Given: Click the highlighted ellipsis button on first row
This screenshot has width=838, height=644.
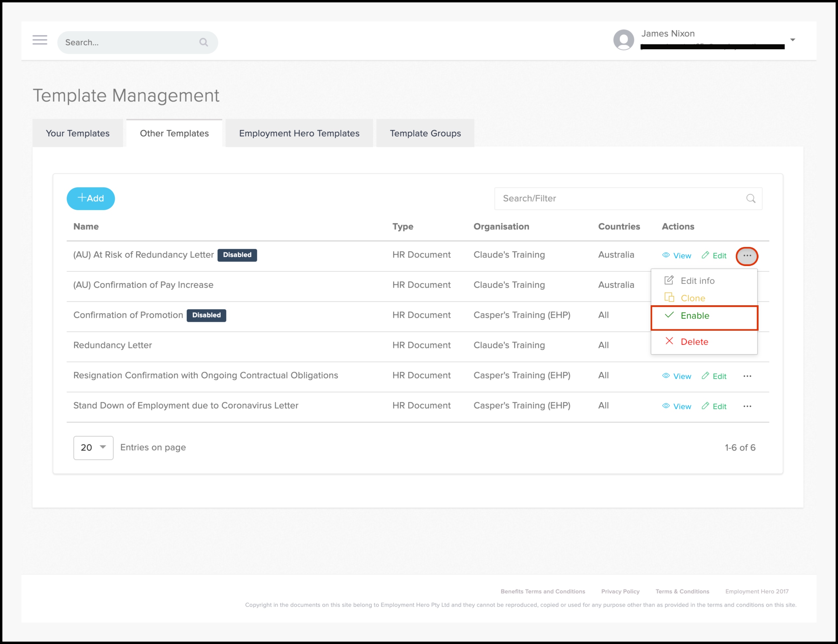Looking at the screenshot, I should click(x=747, y=256).
